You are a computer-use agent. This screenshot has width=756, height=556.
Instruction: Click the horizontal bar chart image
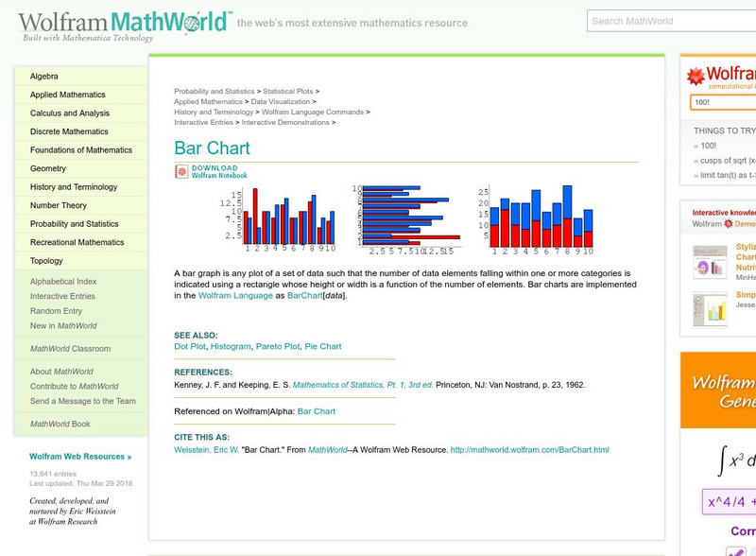(x=406, y=219)
